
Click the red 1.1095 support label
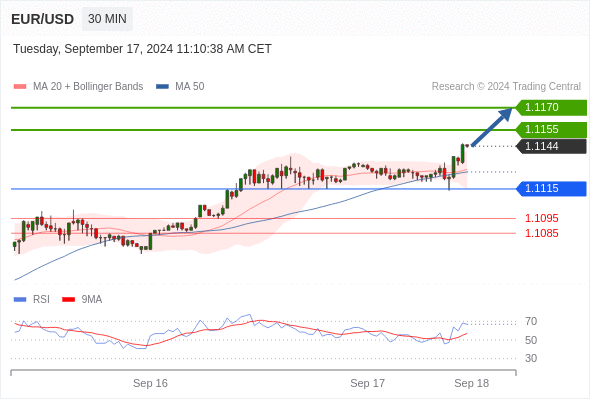pos(541,218)
